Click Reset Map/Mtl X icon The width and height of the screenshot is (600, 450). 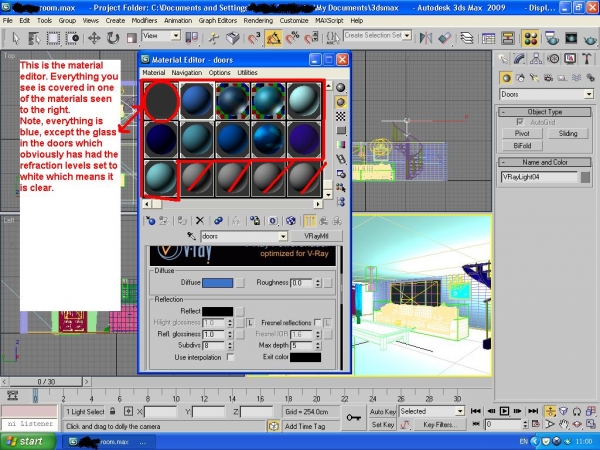point(200,221)
